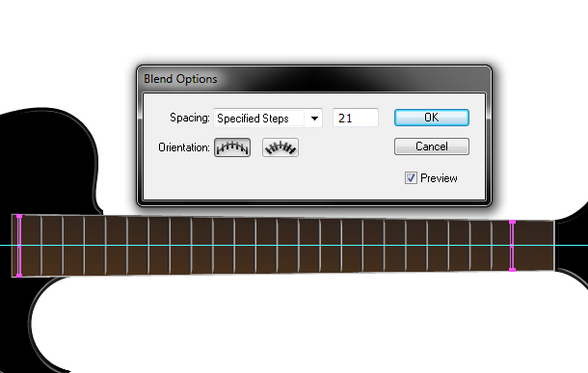Viewport: 588px width, 373px height.
Task: Click the Specified Steps combo box text
Action: click(253, 119)
